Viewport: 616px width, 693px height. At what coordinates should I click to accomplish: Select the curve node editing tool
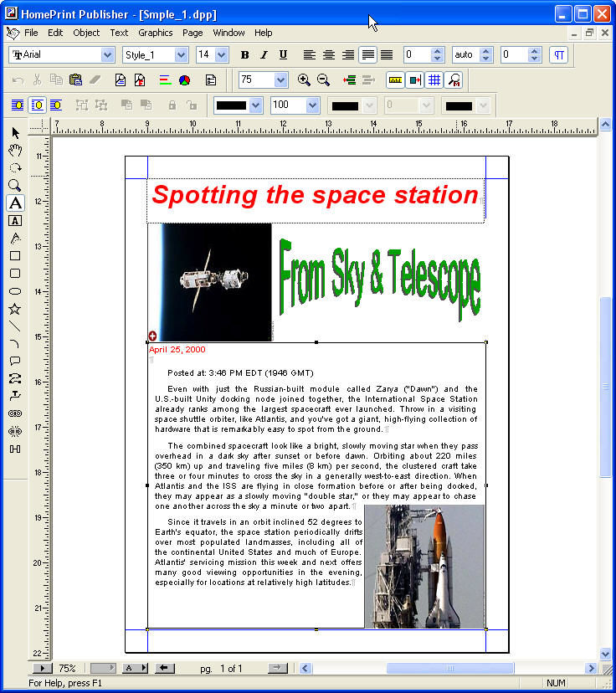15,378
